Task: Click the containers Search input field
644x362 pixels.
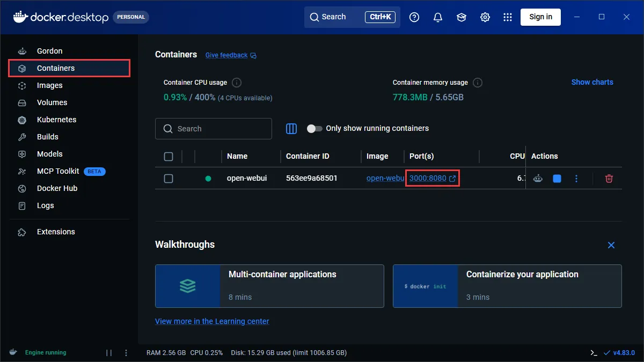Action: click(x=214, y=129)
